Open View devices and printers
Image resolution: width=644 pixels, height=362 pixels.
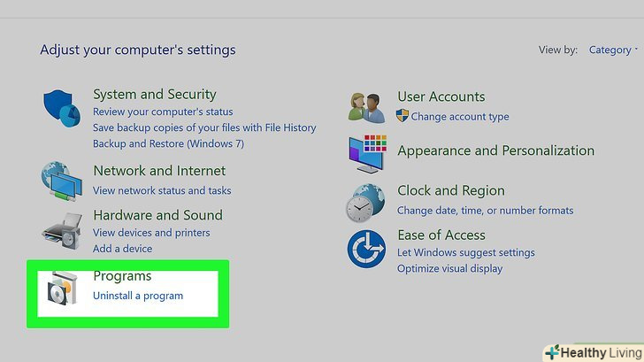click(151, 233)
